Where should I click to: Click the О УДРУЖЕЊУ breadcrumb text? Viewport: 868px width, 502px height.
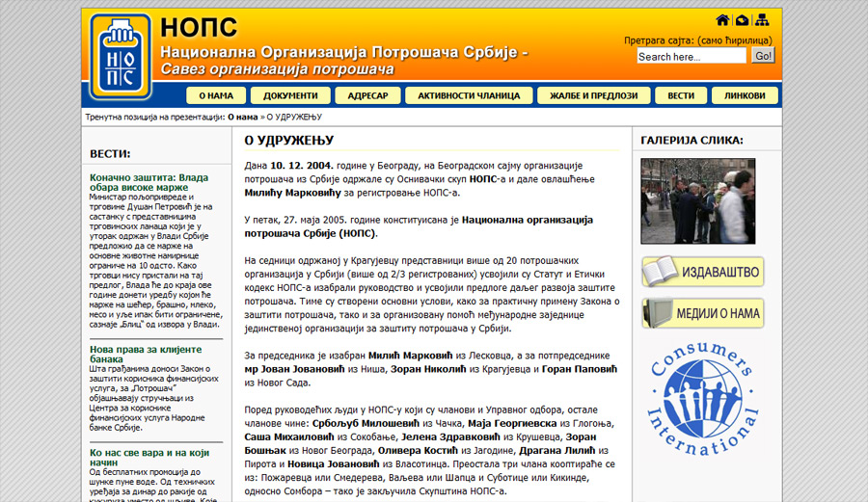(x=294, y=118)
